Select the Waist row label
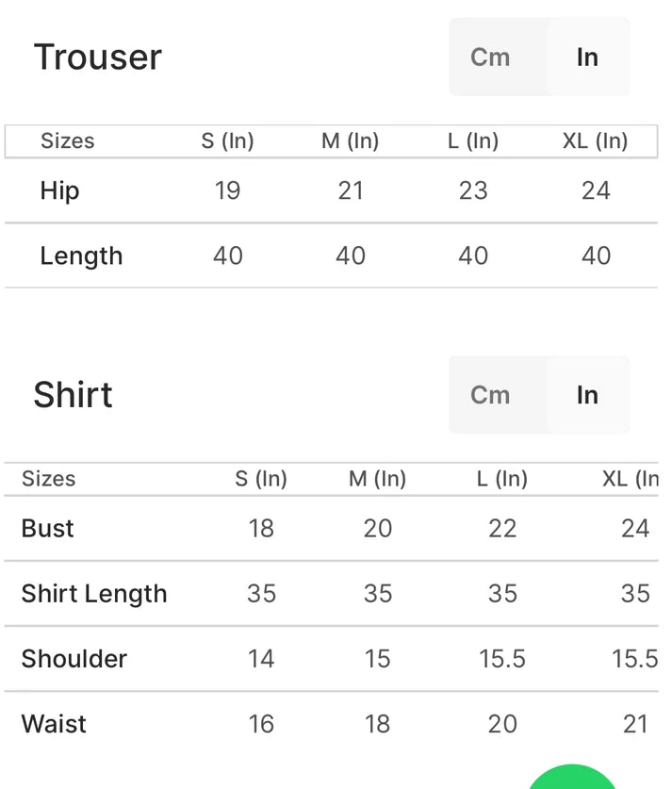 click(54, 724)
